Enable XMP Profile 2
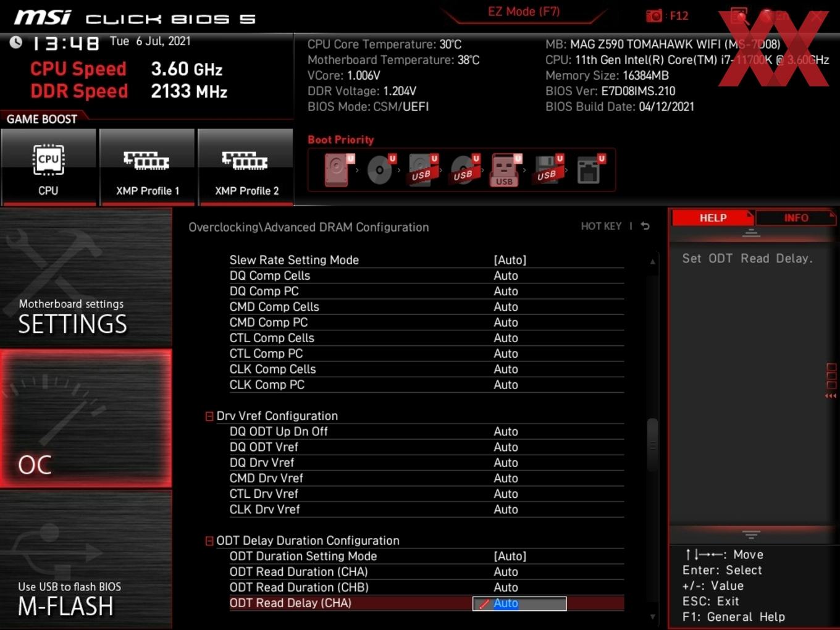 (x=246, y=167)
